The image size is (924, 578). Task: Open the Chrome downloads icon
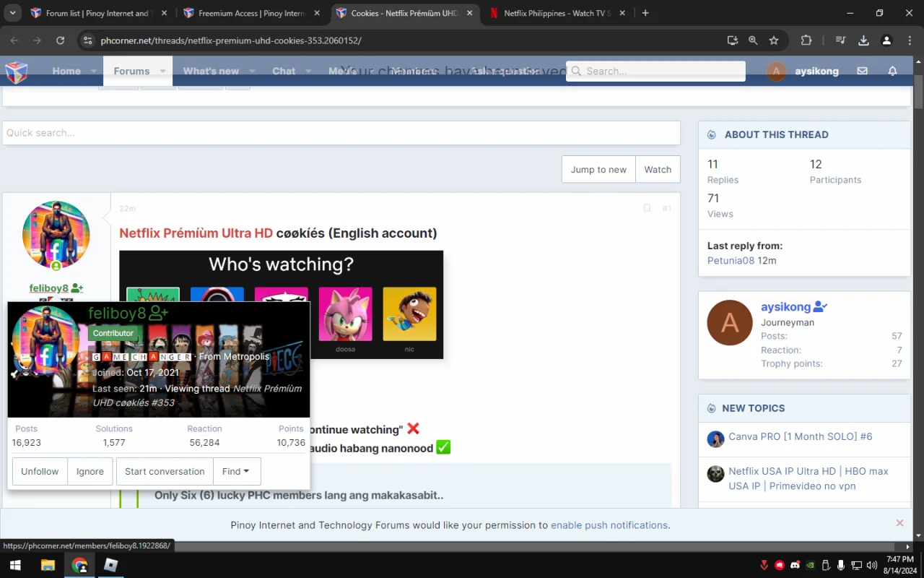click(x=863, y=40)
